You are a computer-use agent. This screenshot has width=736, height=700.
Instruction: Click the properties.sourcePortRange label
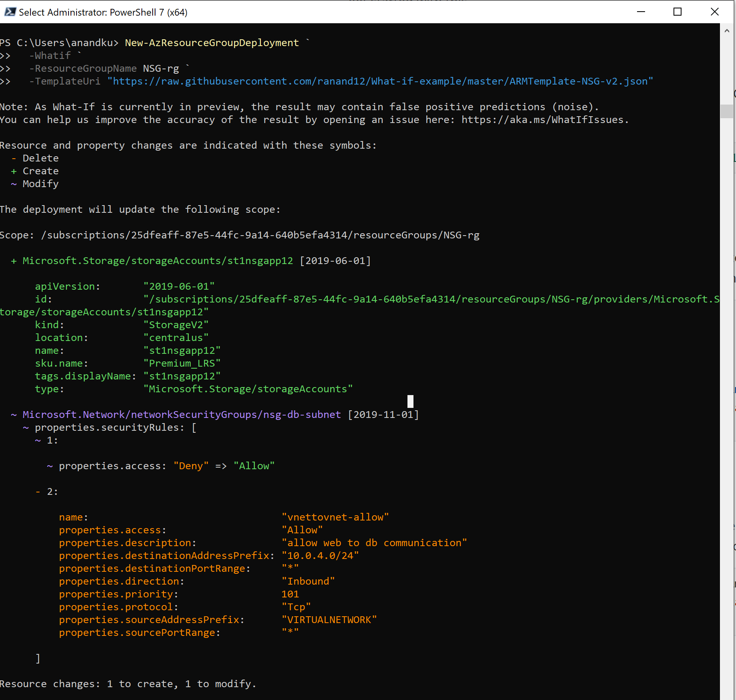pyautogui.click(x=140, y=633)
